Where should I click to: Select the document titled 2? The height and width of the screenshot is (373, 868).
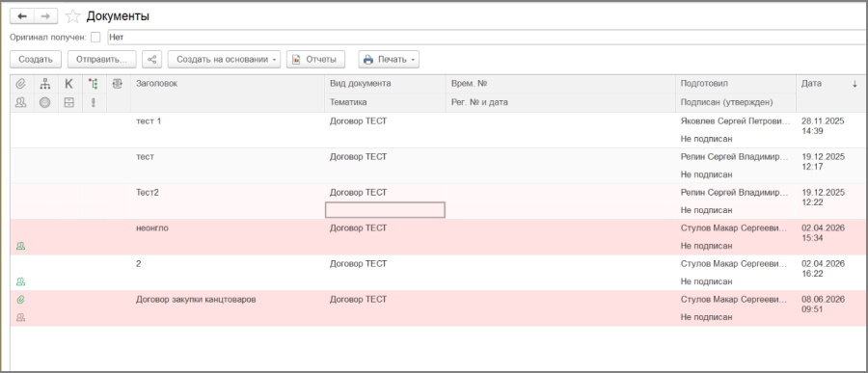[138, 264]
